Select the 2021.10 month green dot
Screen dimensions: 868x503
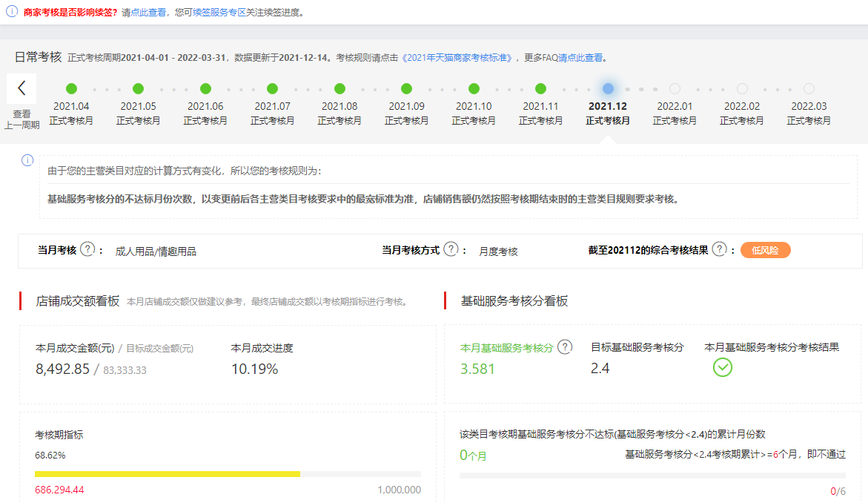474,88
